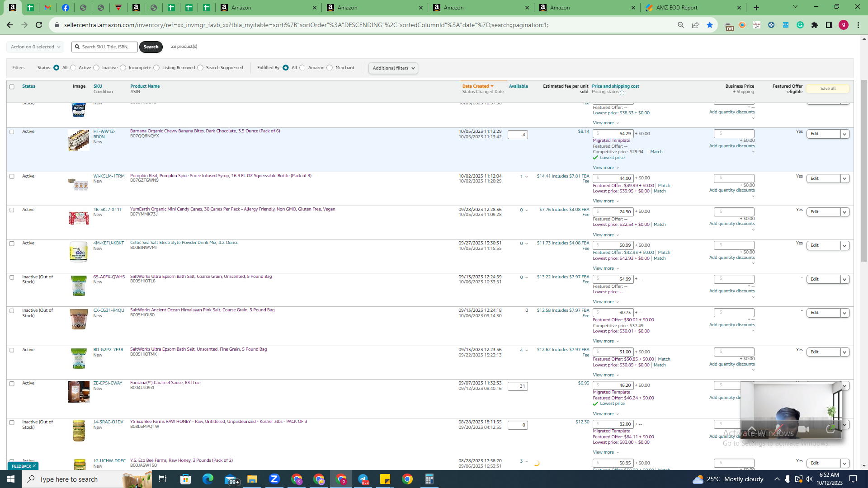Click the Search button

(x=151, y=47)
